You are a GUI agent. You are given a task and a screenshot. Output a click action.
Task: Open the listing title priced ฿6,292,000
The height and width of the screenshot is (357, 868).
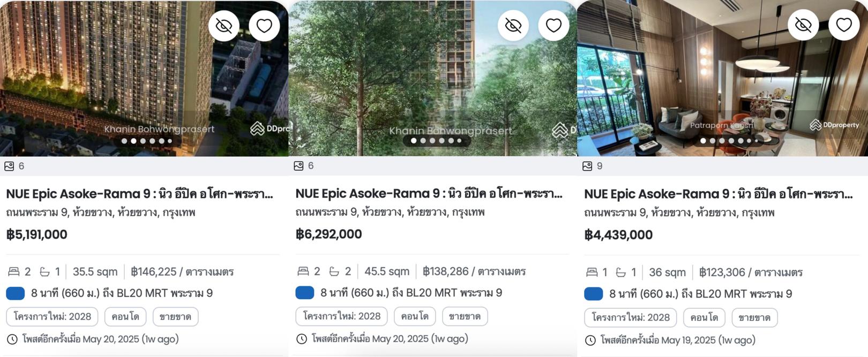pos(429,194)
